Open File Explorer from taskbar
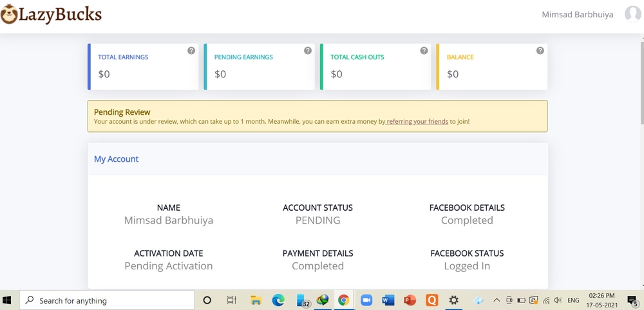 click(256, 300)
